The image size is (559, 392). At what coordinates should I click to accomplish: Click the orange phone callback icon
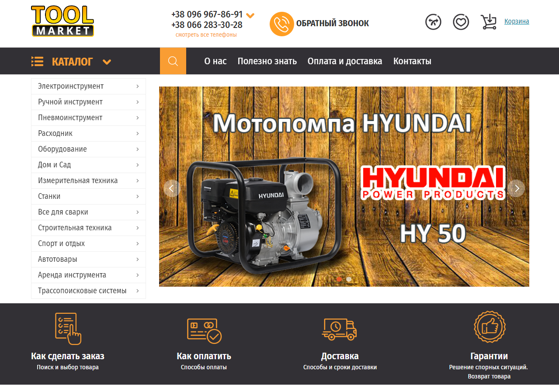click(281, 24)
